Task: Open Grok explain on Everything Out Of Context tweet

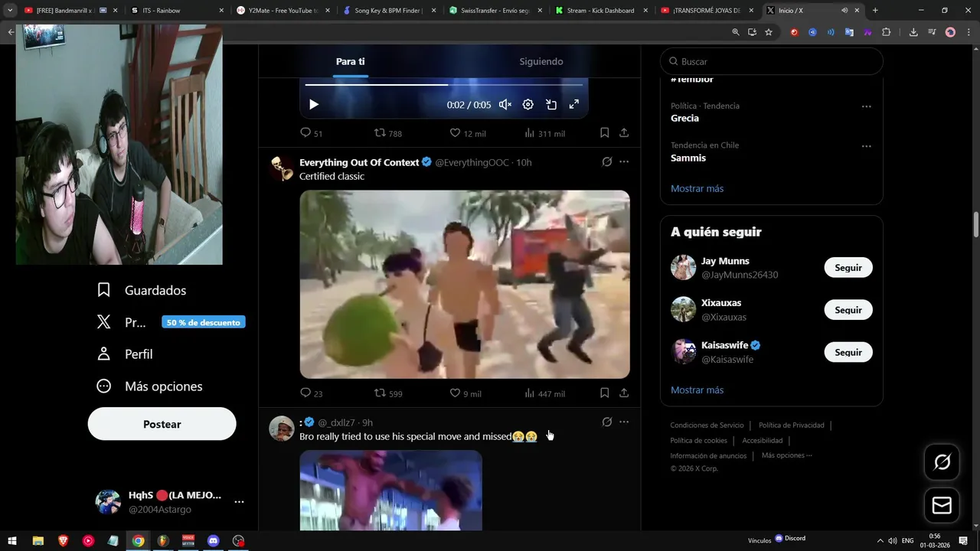Action: [x=607, y=162]
